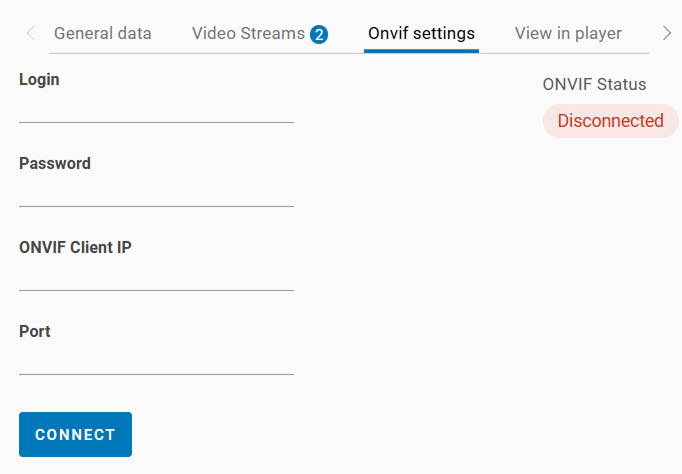Viewport: 682px width, 474px height.
Task: Click the Password field label
Action: [55, 164]
